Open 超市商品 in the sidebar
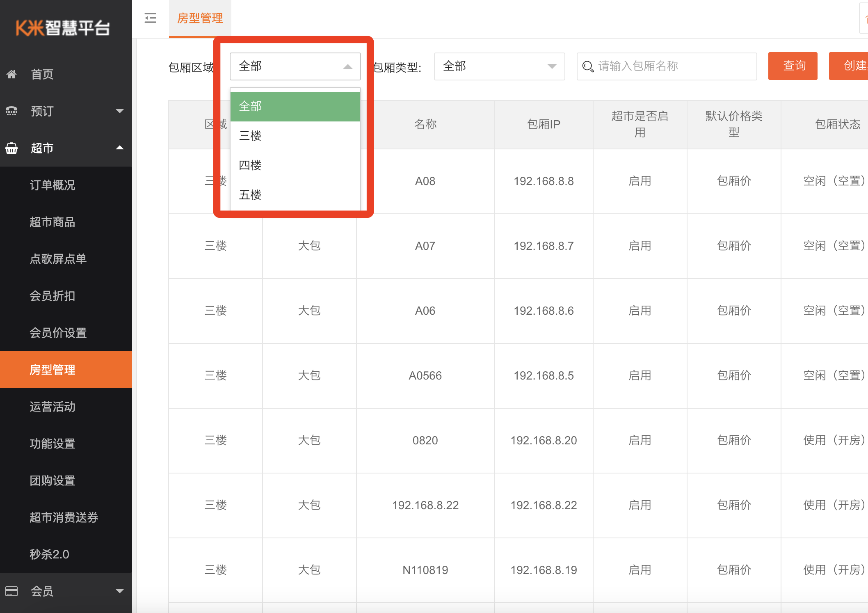The image size is (868, 613). click(x=66, y=222)
